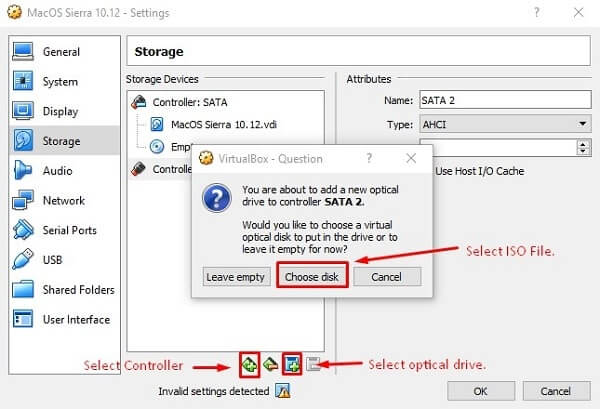Screen dimensions: 600x409
Task: Open the Audio settings category
Action: [64, 171]
